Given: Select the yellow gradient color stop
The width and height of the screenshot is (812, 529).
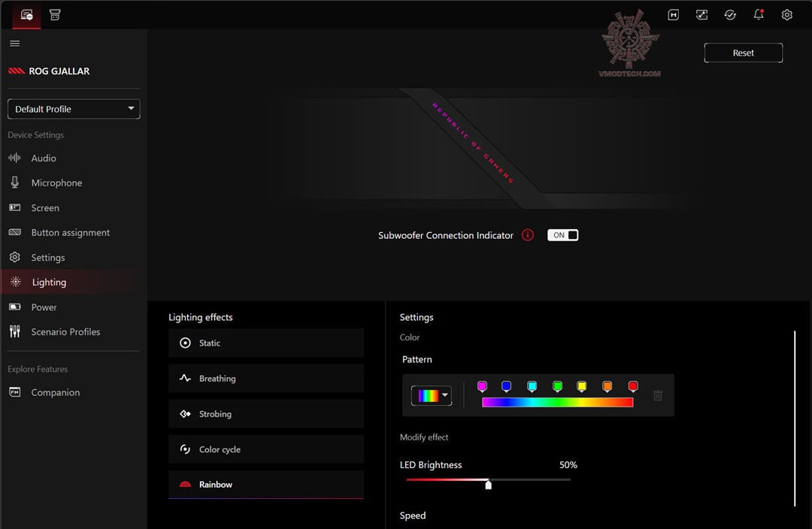Looking at the screenshot, I should [581, 387].
